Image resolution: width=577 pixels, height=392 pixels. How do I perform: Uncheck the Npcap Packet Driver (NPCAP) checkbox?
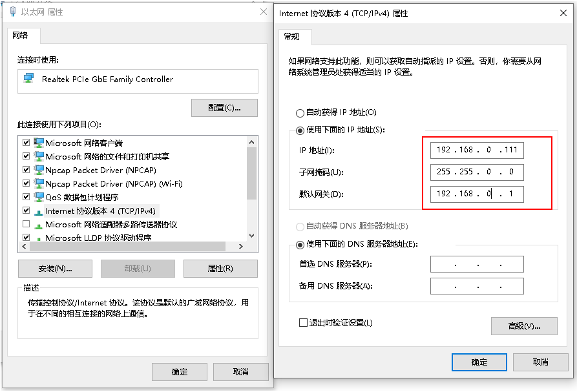click(x=26, y=170)
